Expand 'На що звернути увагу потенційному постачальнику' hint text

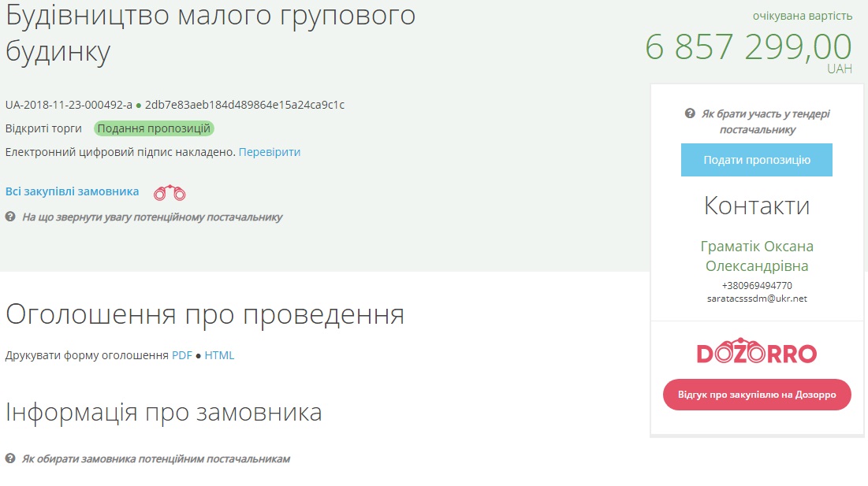[151, 217]
